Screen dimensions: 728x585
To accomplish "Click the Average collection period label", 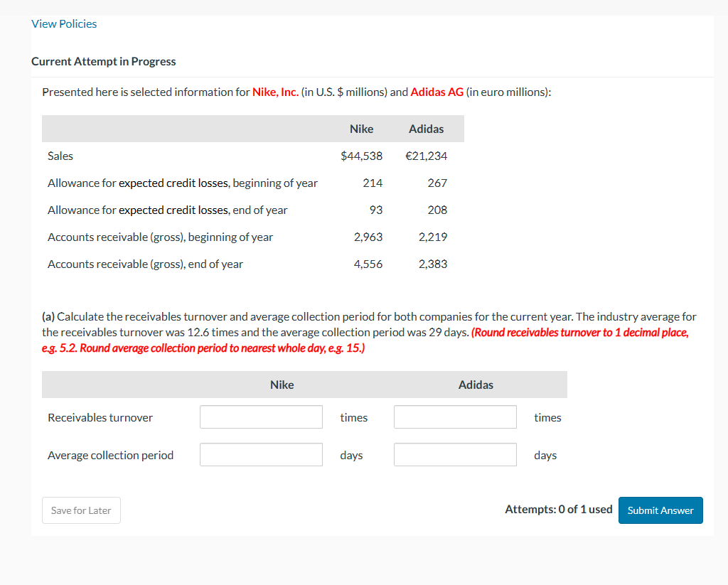I will click(110, 455).
